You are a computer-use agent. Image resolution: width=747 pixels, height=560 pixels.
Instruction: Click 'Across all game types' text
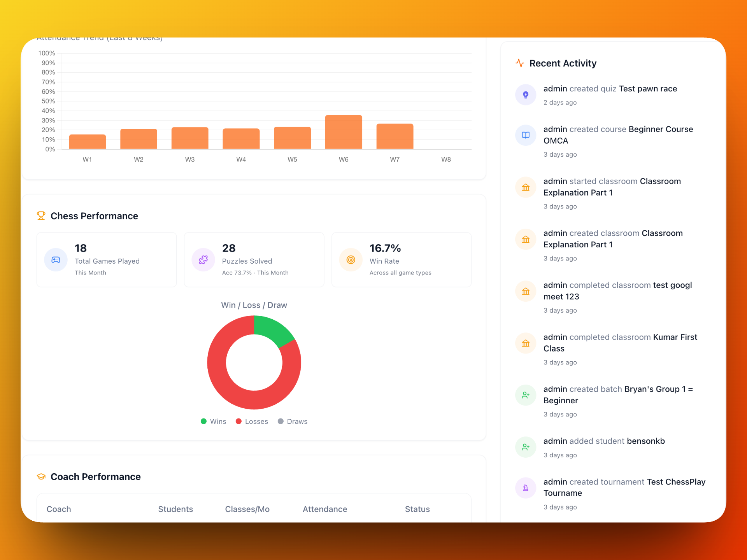tap(400, 273)
